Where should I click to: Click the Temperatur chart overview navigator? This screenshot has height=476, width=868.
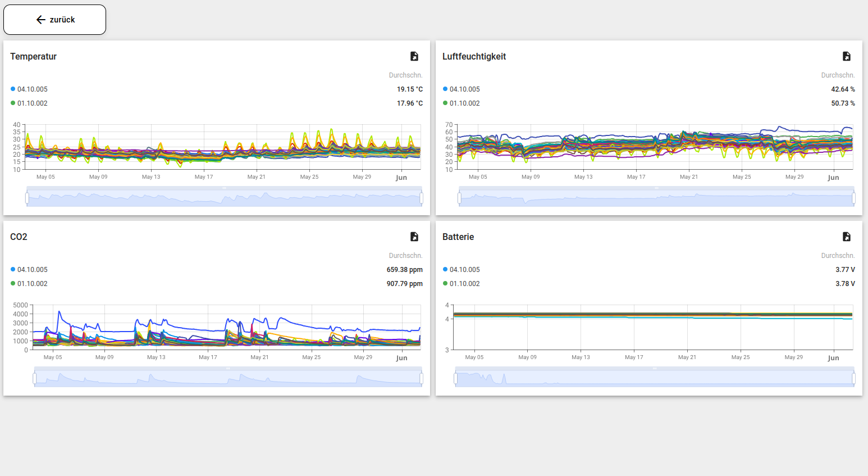tap(224, 197)
